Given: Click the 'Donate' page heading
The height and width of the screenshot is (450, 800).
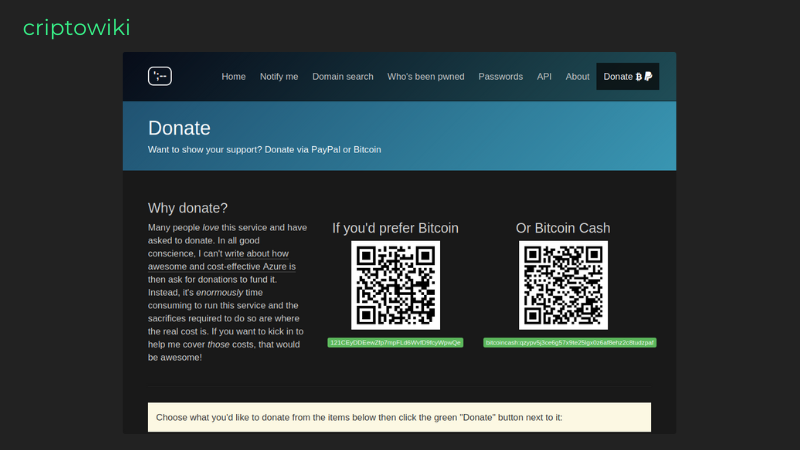Looking at the screenshot, I should point(179,128).
